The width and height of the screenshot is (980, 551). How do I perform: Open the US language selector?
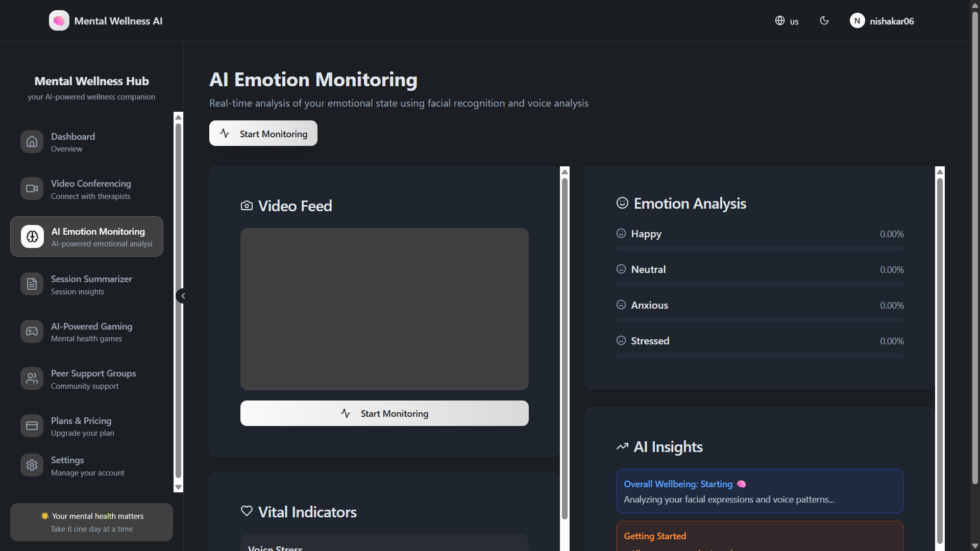point(787,21)
